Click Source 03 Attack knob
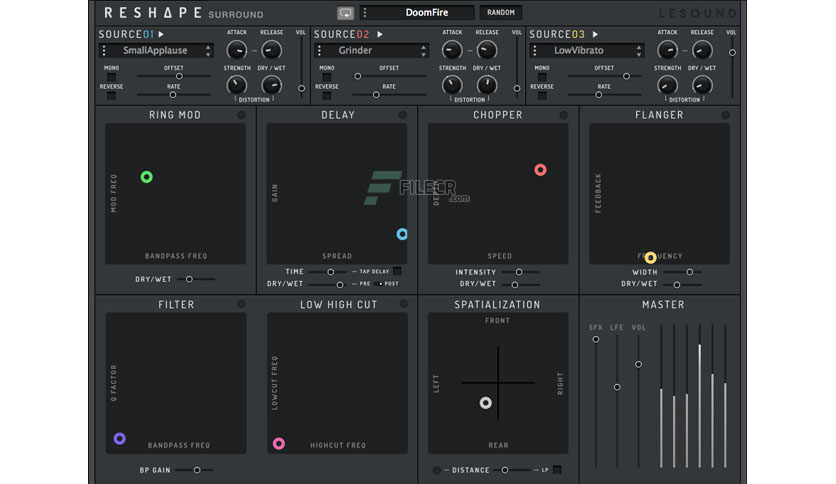This screenshot has width=836, height=484. [x=668, y=51]
